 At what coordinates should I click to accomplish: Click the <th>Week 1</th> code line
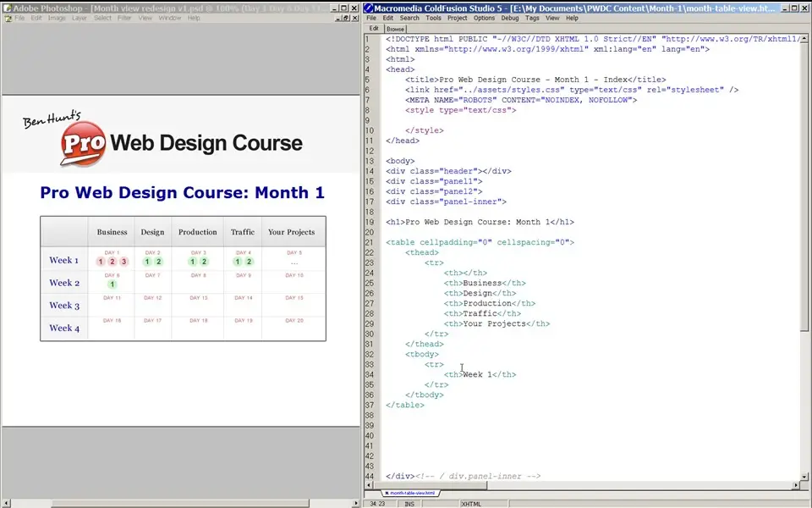[x=480, y=374]
